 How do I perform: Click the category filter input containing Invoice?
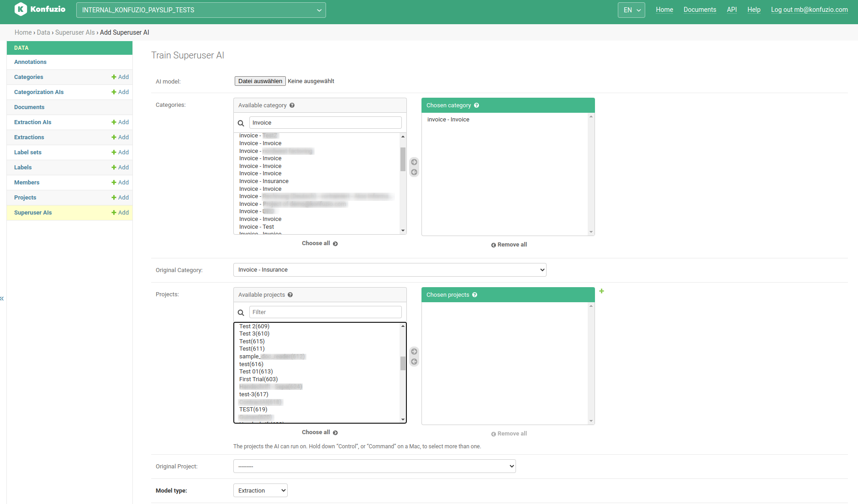(325, 123)
